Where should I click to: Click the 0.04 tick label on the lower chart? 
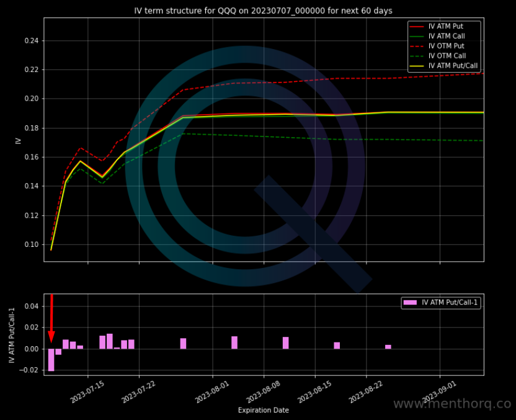pyautogui.click(x=32, y=306)
